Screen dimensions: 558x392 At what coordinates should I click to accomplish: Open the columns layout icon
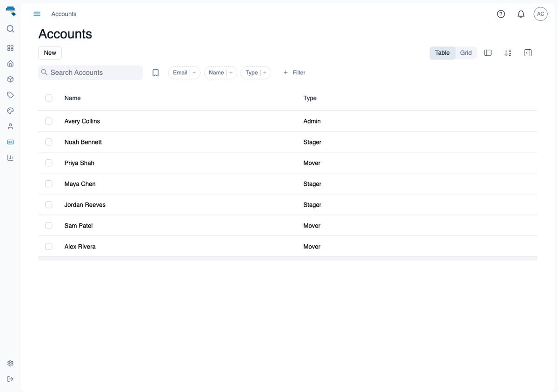(488, 53)
